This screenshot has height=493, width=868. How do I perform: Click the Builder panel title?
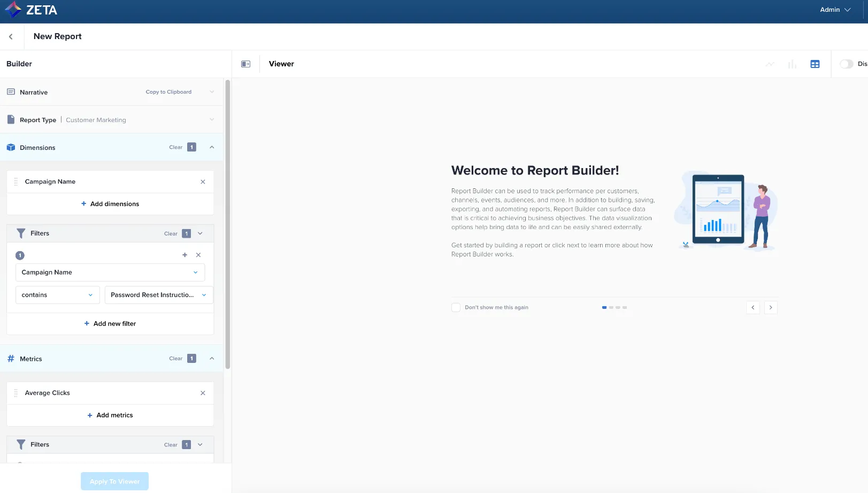19,64
